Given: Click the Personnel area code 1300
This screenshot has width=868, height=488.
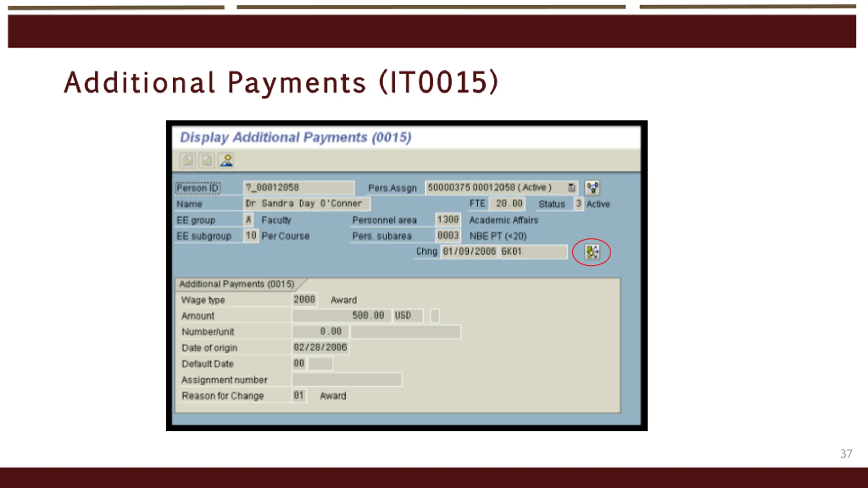Looking at the screenshot, I should pyautogui.click(x=448, y=220).
